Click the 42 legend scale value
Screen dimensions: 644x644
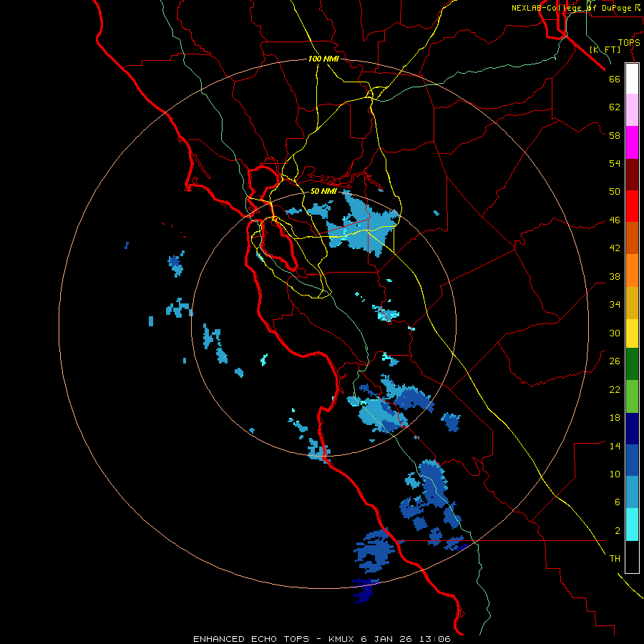pos(615,248)
